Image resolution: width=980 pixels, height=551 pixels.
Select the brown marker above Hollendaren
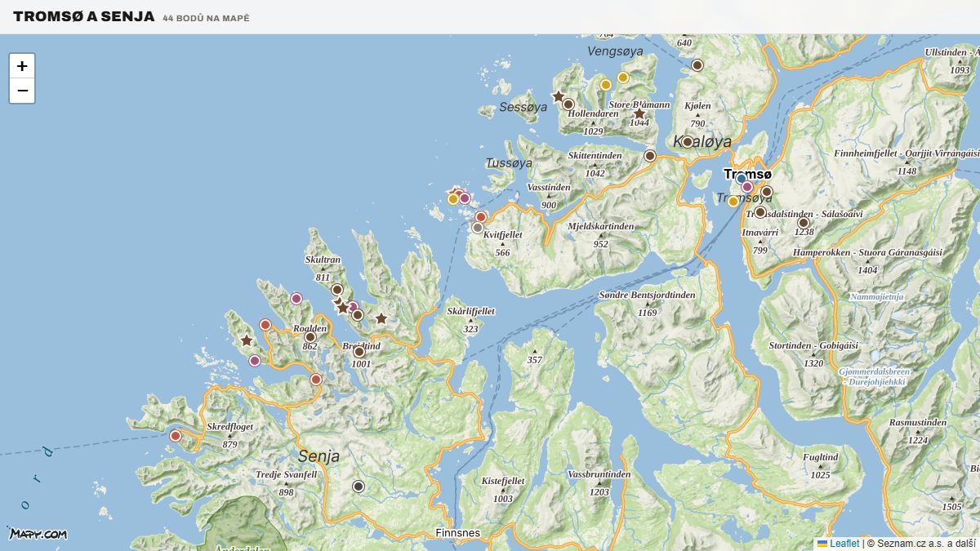[568, 104]
